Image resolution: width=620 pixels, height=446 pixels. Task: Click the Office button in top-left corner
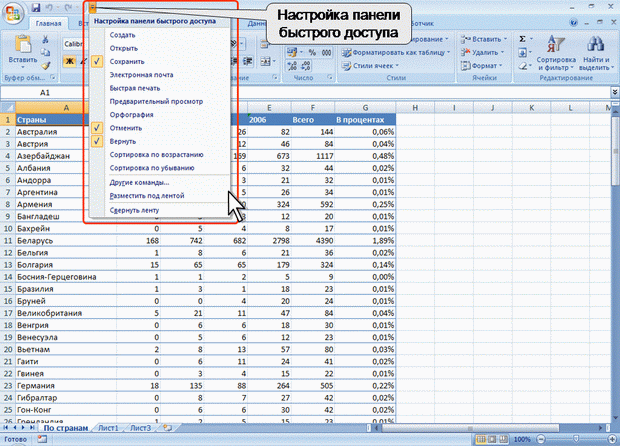[x=14, y=11]
